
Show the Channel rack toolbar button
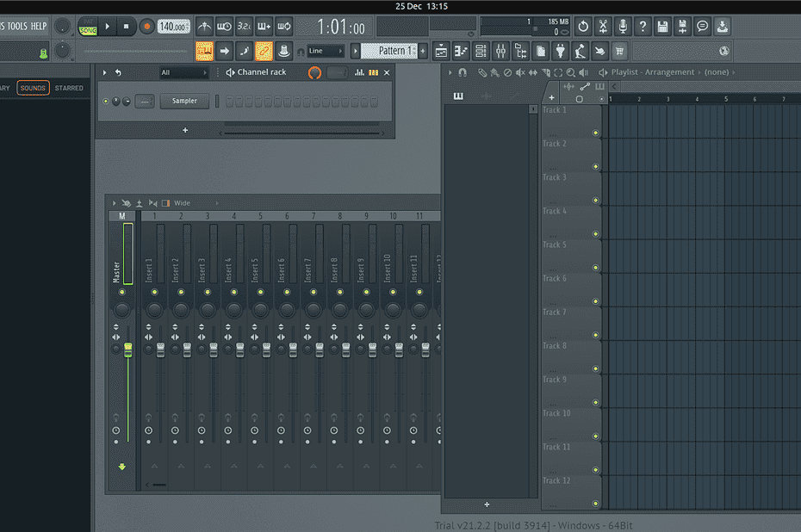point(481,51)
